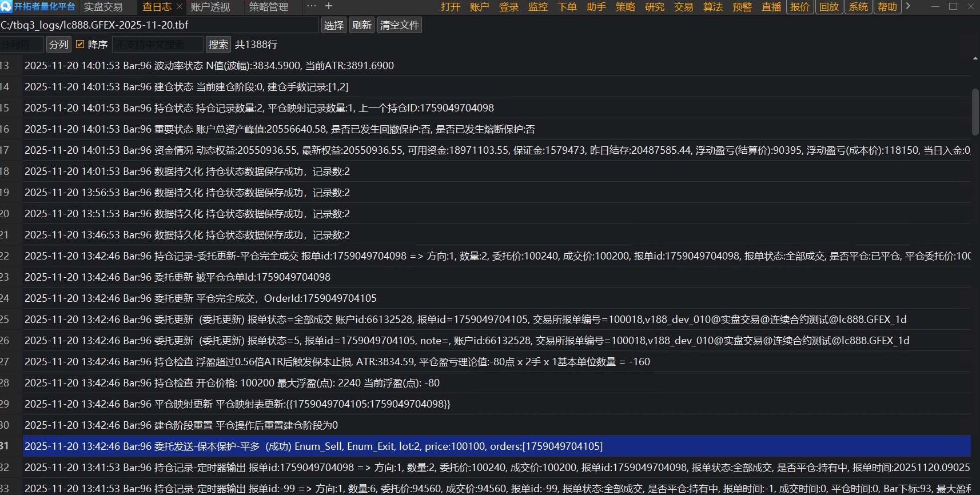Image resolution: width=980 pixels, height=495 pixels.
Task: Select highlighted log row 委托发送-保本保护-平多
Action: tap(313, 446)
